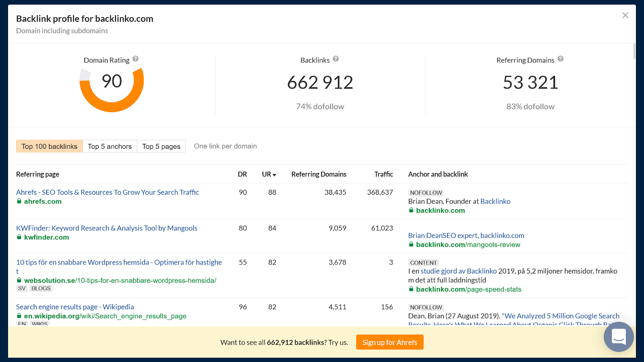644x362 pixels.
Task: Click the Brian DeanSEO expert anchor link
Action: click(466, 235)
